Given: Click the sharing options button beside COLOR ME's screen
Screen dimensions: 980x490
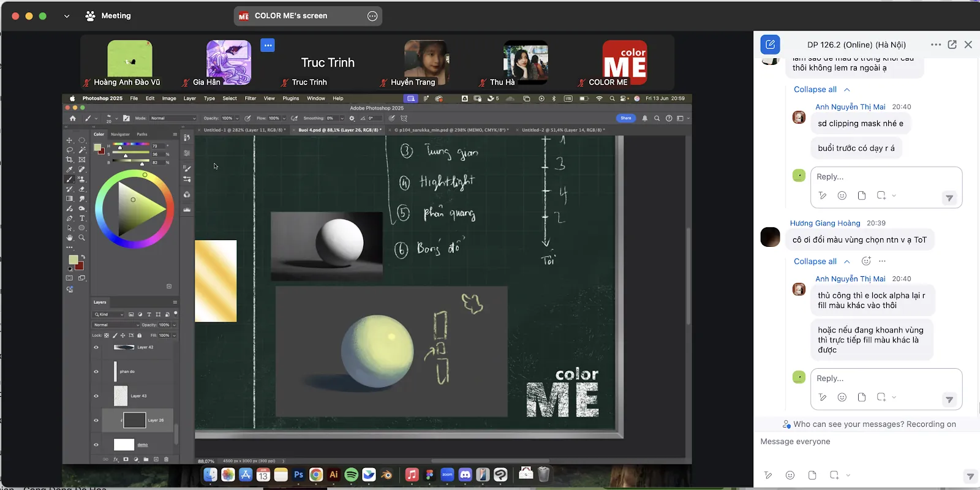Looking at the screenshot, I should tap(372, 16).
